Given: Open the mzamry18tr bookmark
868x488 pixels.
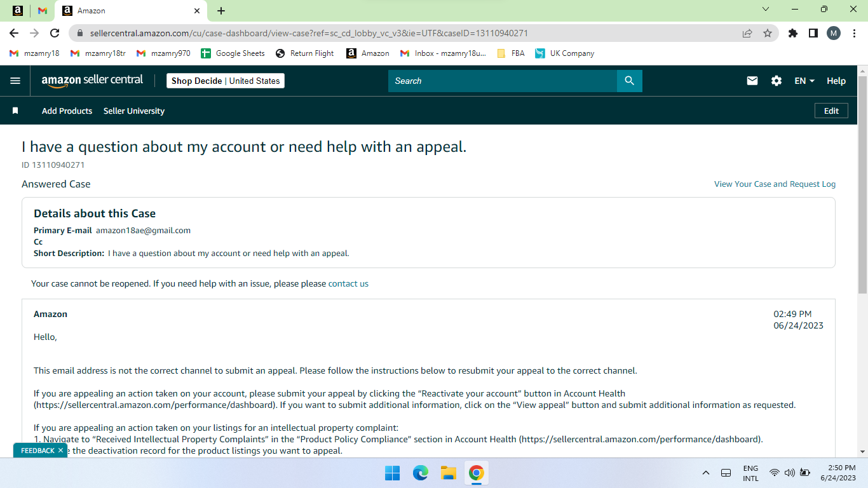Looking at the screenshot, I should 98,53.
